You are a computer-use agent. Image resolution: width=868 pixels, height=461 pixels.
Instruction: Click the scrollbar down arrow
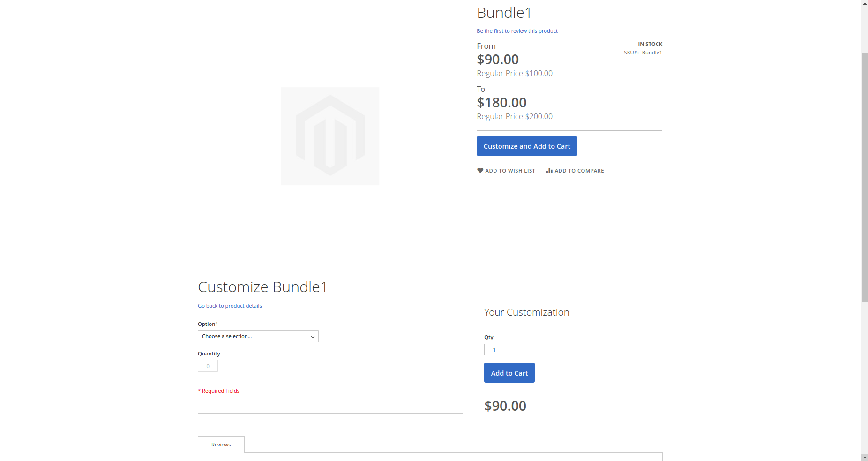865,457
